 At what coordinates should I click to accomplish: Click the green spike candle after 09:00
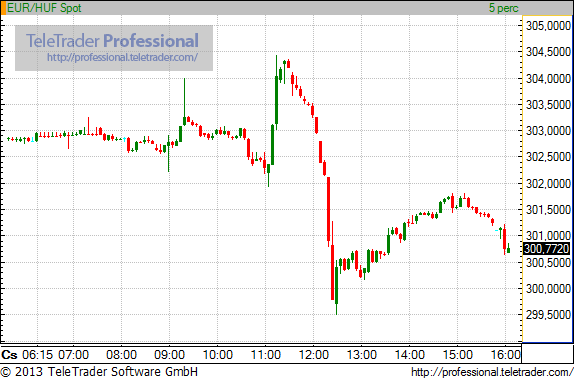point(184,102)
